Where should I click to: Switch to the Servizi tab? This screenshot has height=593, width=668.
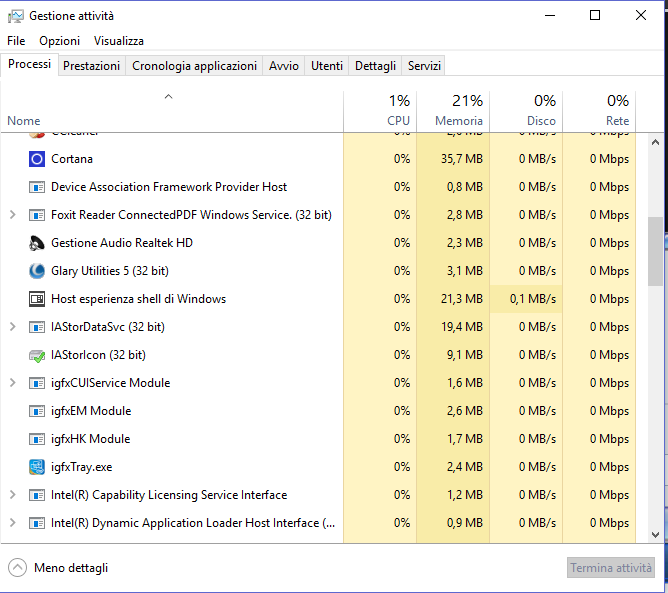point(424,66)
